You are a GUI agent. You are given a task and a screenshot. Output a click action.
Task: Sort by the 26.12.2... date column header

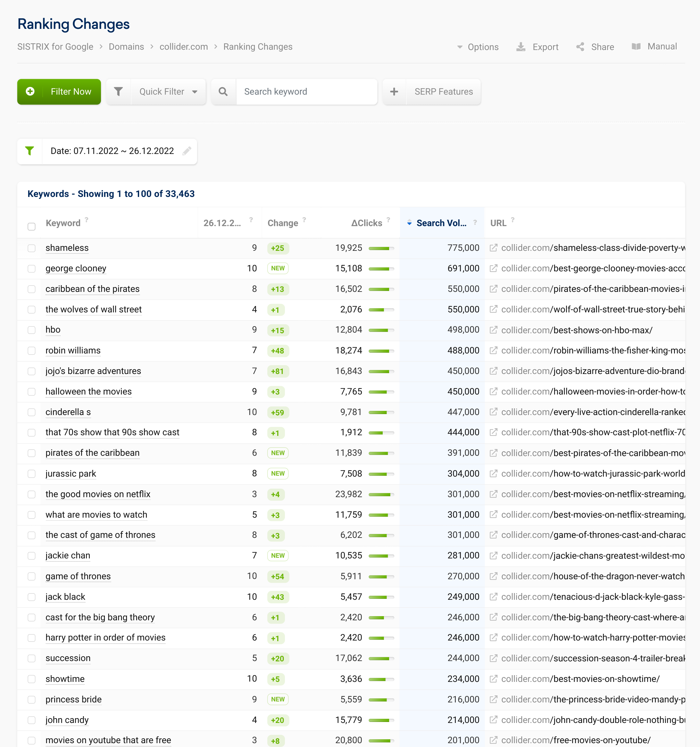pos(222,223)
